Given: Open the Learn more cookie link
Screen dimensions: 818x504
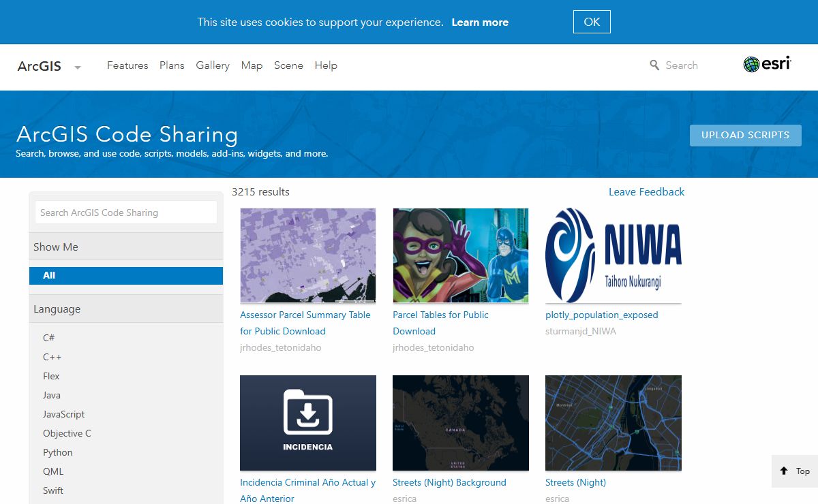Looking at the screenshot, I should tap(480, 22).
